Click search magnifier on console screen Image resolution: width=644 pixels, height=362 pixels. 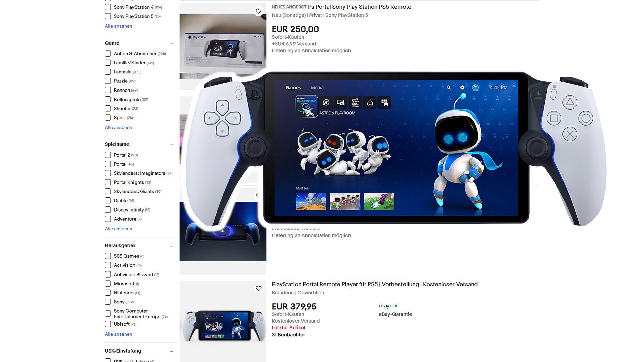448,87
